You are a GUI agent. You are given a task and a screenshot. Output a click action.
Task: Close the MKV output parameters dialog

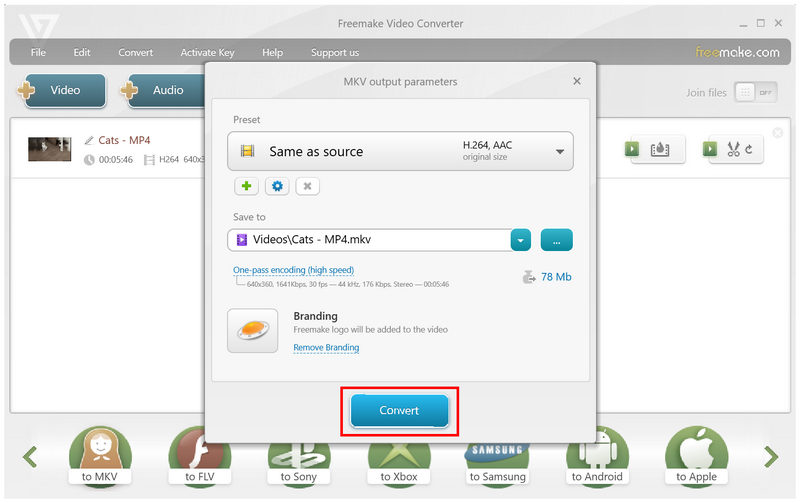tap(577, 81)
